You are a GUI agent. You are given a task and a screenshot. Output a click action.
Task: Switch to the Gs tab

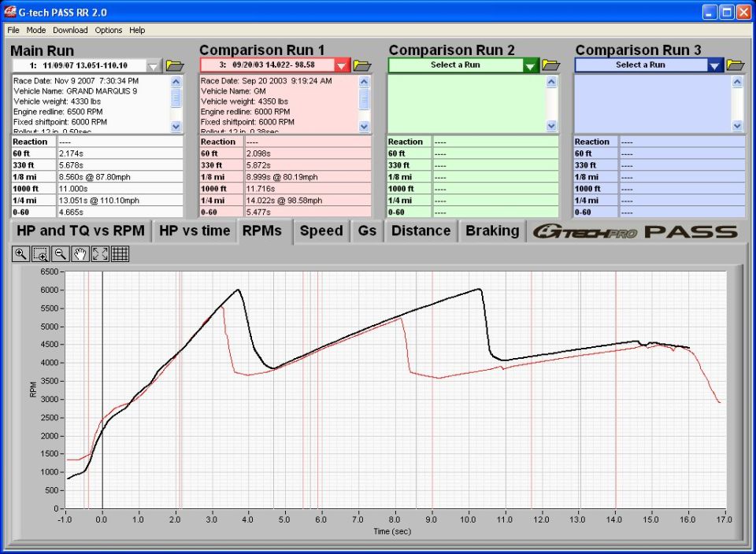[367, 231]
